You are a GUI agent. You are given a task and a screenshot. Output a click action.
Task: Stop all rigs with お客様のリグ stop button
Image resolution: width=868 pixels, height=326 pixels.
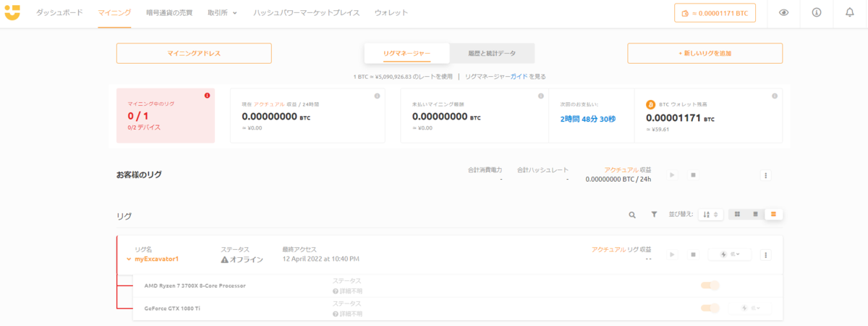(x=692, y=175)
